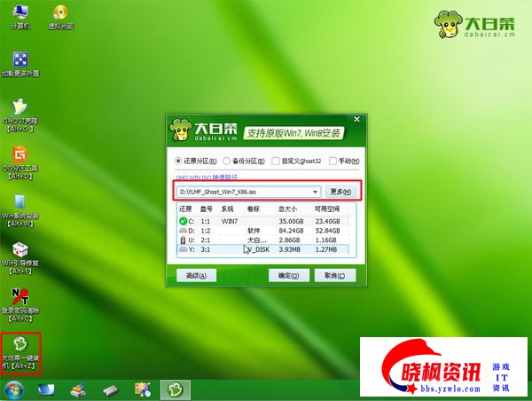Click the Windows Start orb on taskbar
This screenshot has height=401, width=532.
13,389
